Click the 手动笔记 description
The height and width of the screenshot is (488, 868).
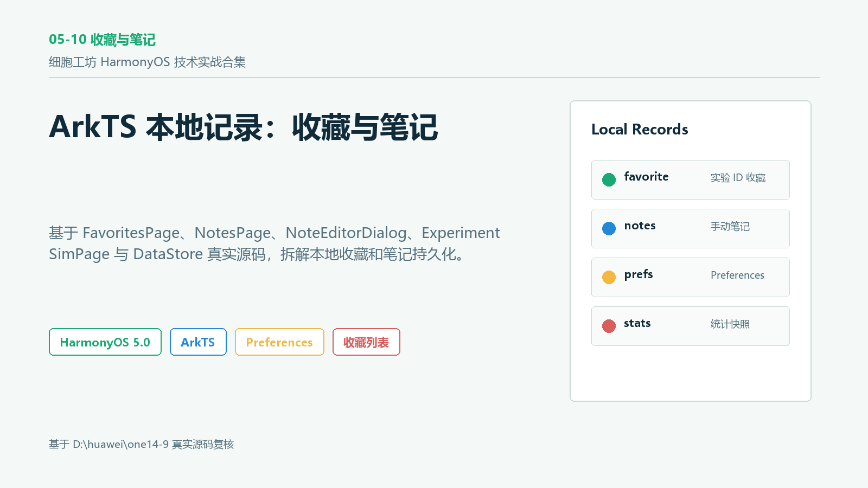[x=730, y=227]
